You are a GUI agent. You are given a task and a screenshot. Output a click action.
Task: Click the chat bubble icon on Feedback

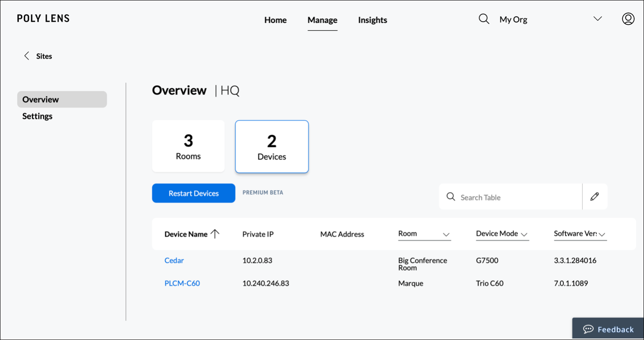click(x=589, y=329)
